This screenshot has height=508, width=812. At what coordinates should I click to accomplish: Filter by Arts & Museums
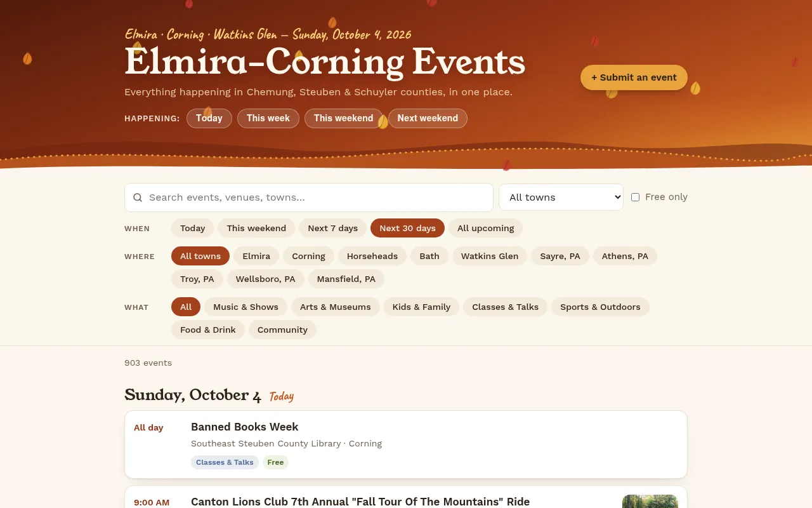click(336, 307)
